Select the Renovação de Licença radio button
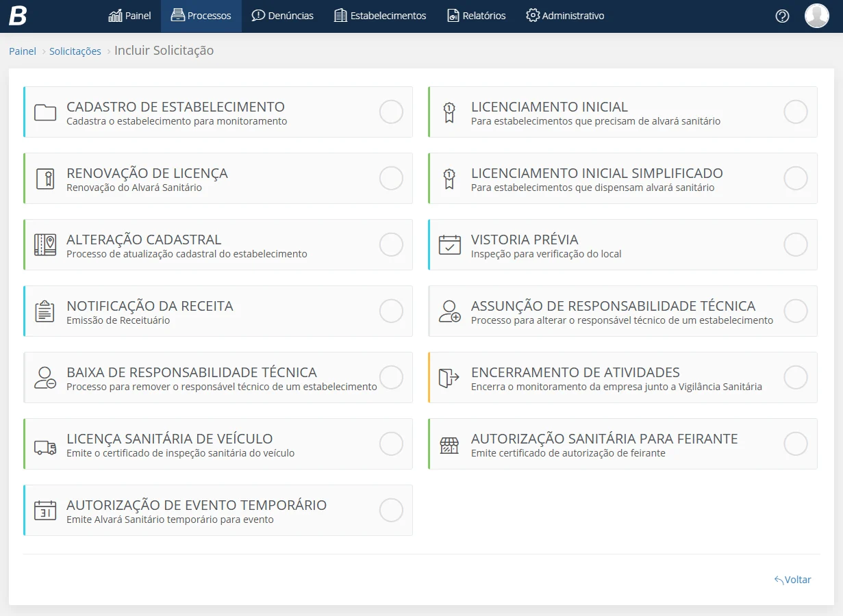The width and height of the screenshot is (843, 616). [391, 178]
